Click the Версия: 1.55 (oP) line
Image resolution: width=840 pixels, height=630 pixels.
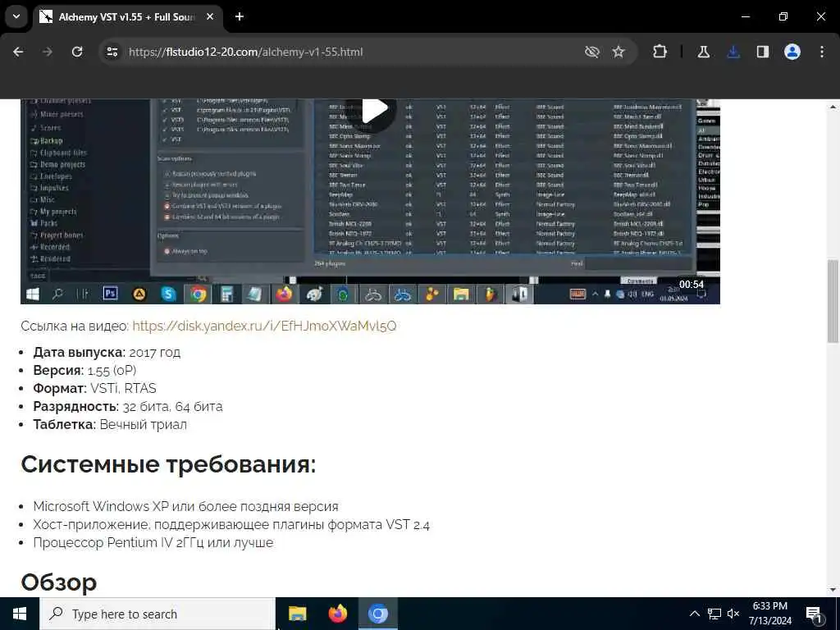tap(84, 370)
